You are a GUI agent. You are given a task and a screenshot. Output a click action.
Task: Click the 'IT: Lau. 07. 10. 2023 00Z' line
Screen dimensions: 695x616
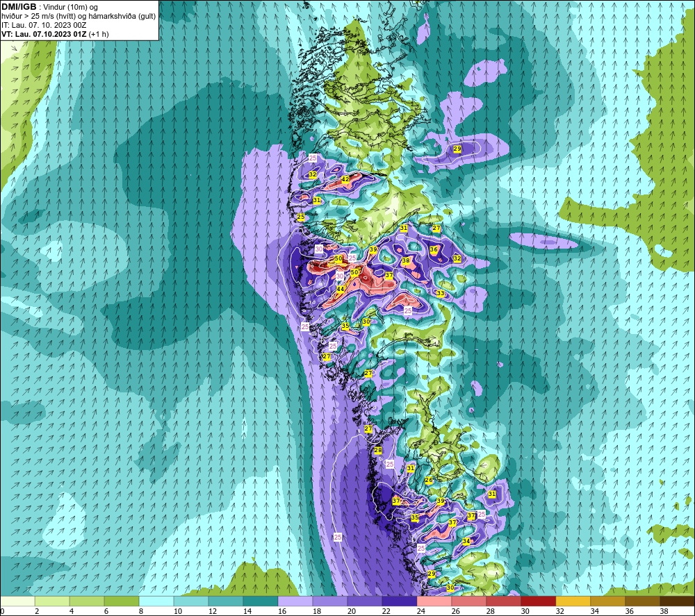(x=43, y=25)
